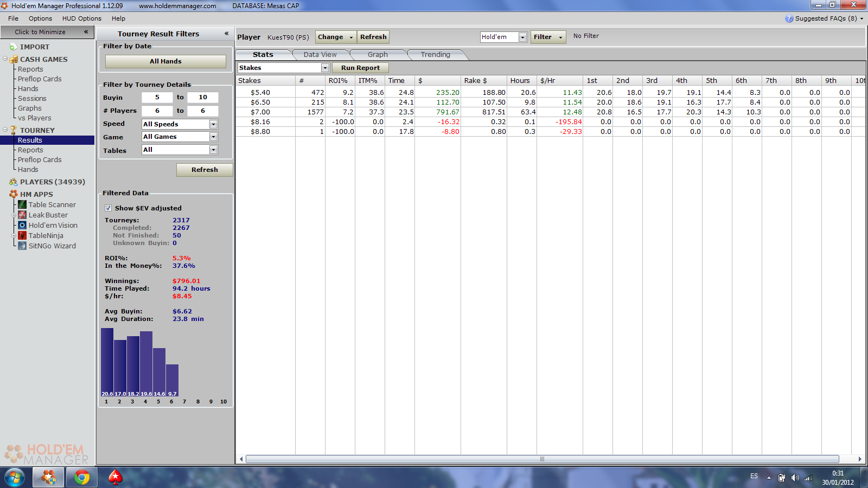
Task: Click the Run Report button
Action: pyautogui.click(x=360, y=68)
